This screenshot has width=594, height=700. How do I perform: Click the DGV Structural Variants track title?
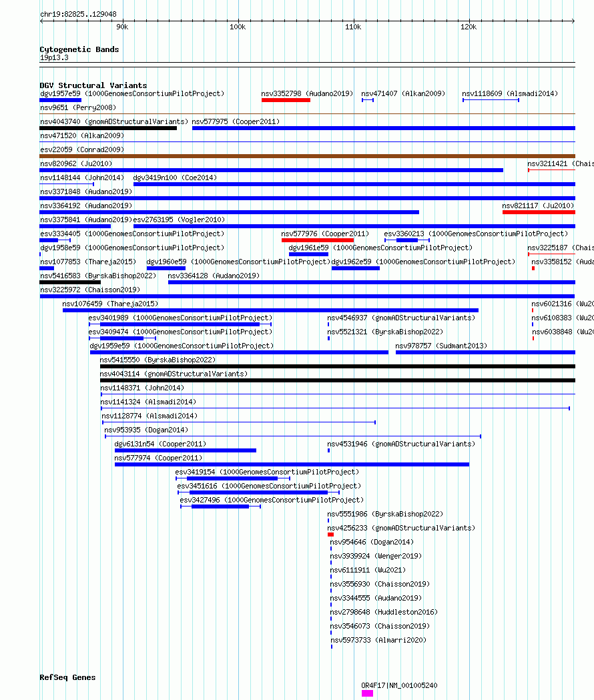(x=93, y=85)
